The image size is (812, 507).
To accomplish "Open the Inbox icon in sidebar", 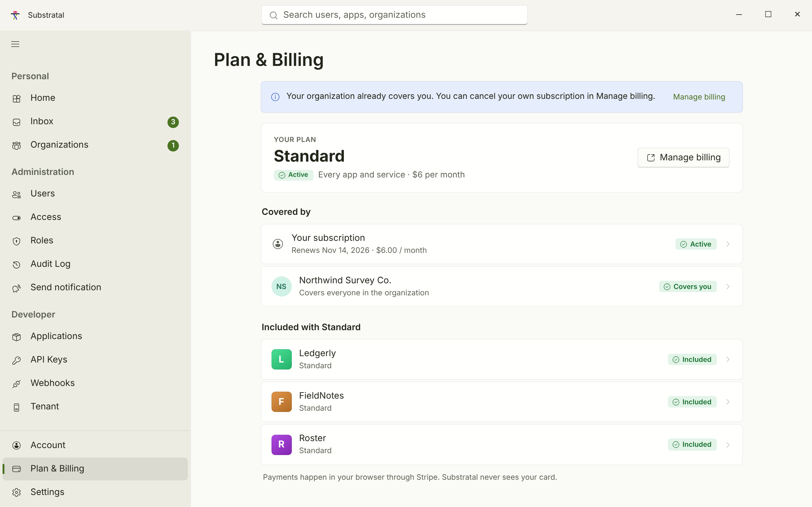I will 16,122.
